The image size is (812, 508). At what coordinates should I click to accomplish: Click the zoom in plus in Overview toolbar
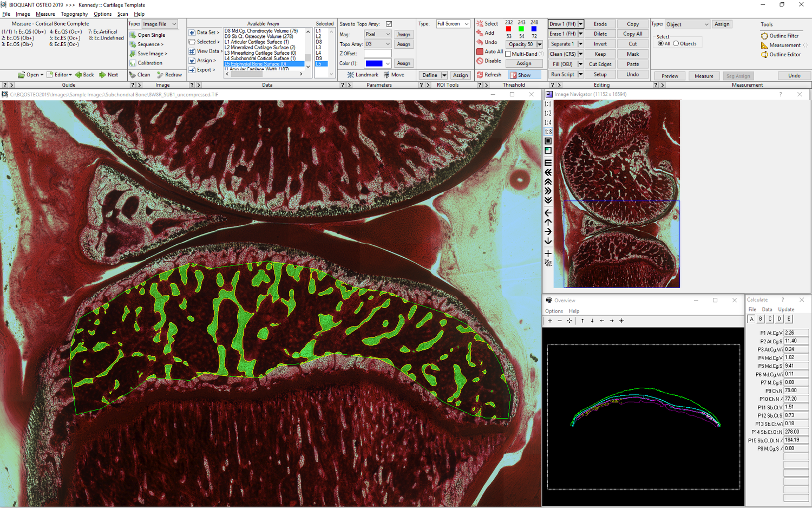click(550, 321)
